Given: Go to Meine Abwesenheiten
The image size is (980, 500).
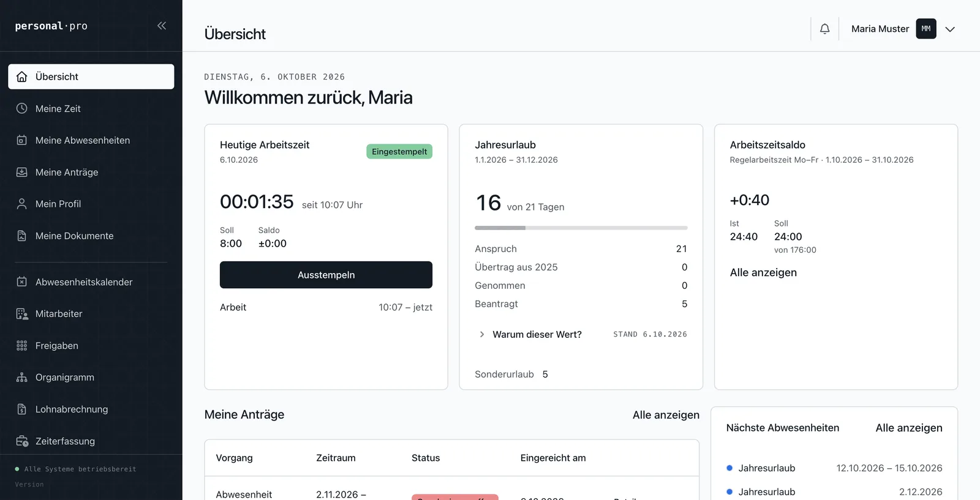Looking at the screenshot, I should (91, 140).
